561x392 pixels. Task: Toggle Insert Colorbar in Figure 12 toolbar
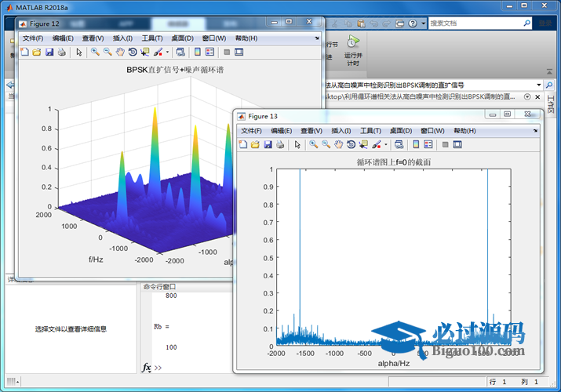(198, 53)
